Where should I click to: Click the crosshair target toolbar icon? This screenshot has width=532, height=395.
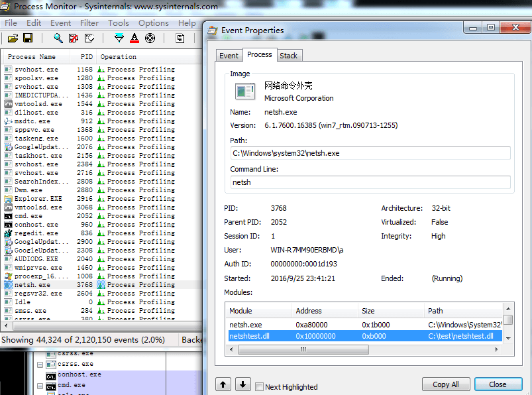point(150,38)
